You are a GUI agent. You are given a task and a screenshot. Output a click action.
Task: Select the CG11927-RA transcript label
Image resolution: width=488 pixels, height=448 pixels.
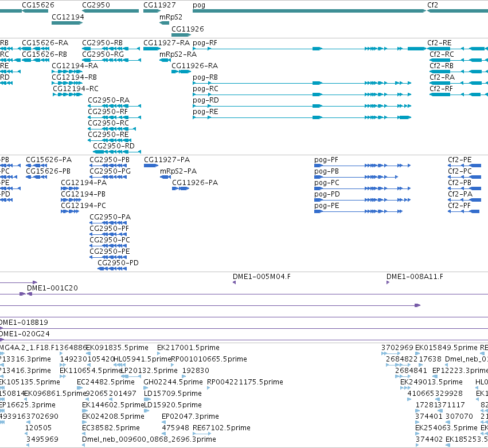[x=166, y=42]
